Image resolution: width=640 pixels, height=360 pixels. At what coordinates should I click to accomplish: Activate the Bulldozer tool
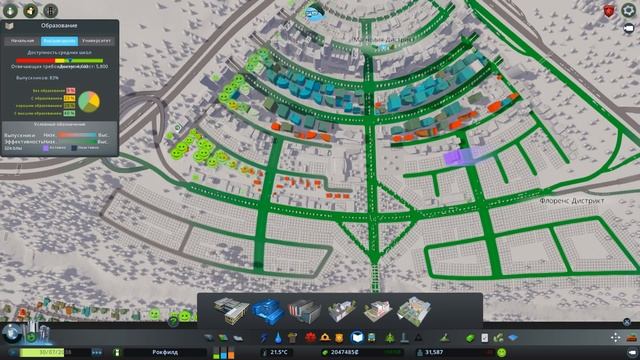632,338
